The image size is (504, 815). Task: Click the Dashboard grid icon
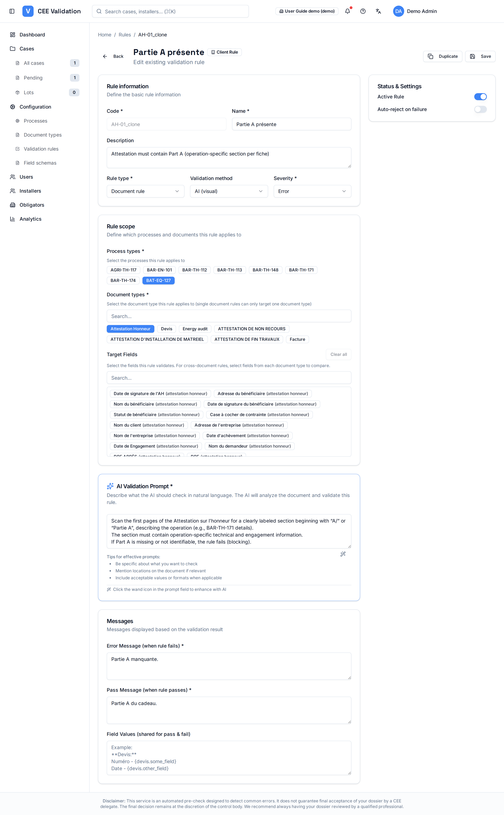pyautogui.click(x=13, y=35)
